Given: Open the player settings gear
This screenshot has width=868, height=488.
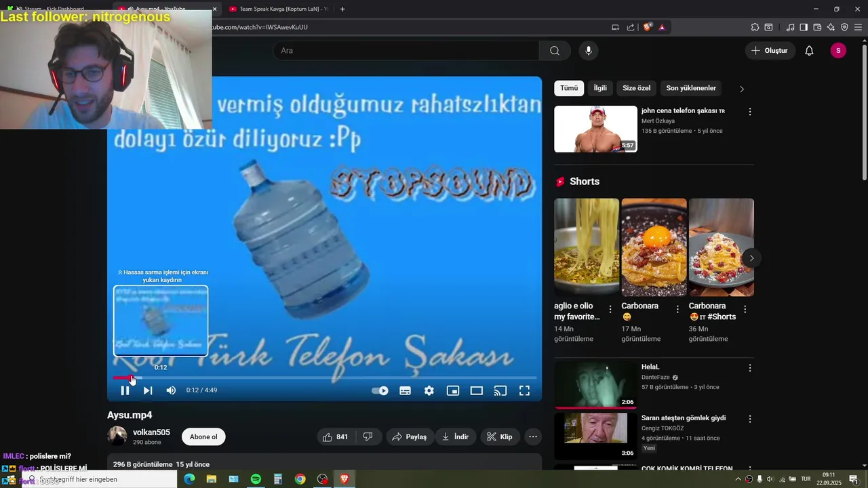Looking at the screenshot, I should pyautogui.click(x=429, y=390).
